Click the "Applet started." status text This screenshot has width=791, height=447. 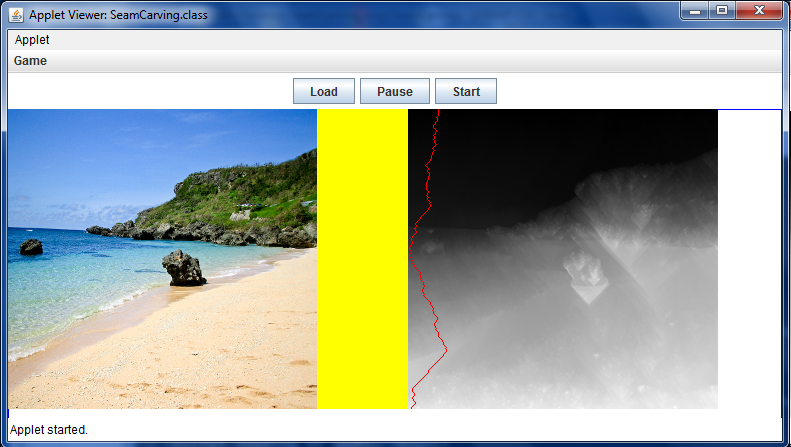pos(49,430)
